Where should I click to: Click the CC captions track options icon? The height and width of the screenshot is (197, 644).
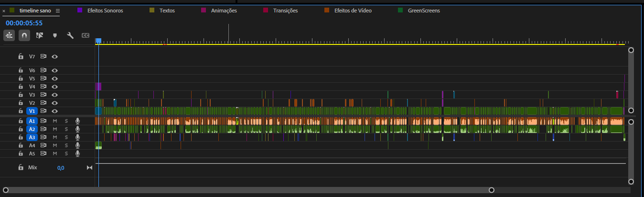click(85, 35)
